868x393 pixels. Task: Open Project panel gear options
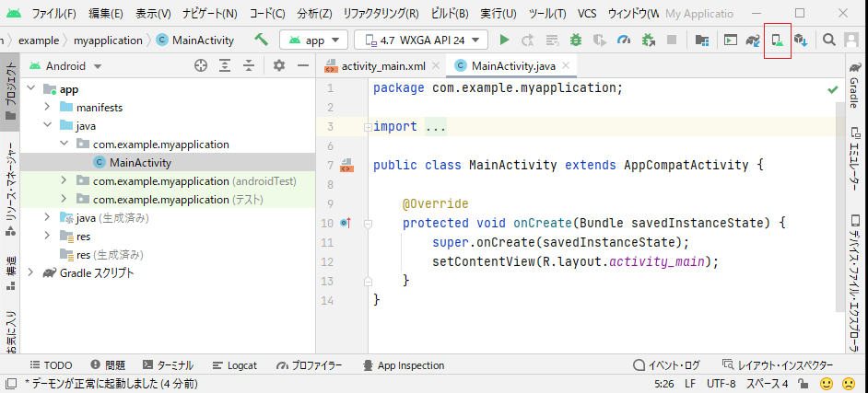tap(279, 66)
